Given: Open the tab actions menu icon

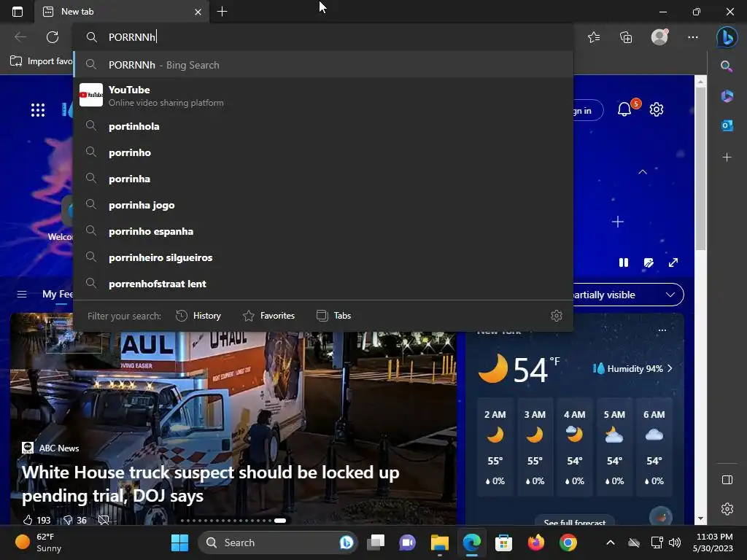Looking at the screenshot, I should [x=18, y=12].
